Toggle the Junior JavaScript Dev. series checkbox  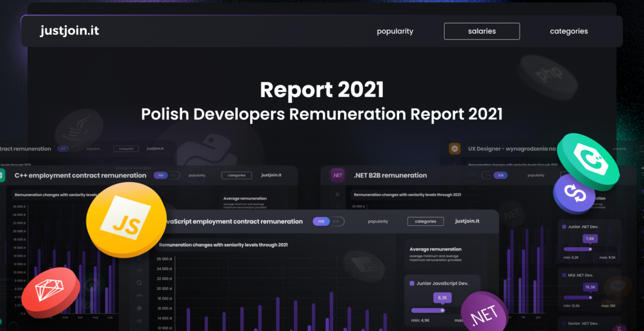tap(412, 283)
